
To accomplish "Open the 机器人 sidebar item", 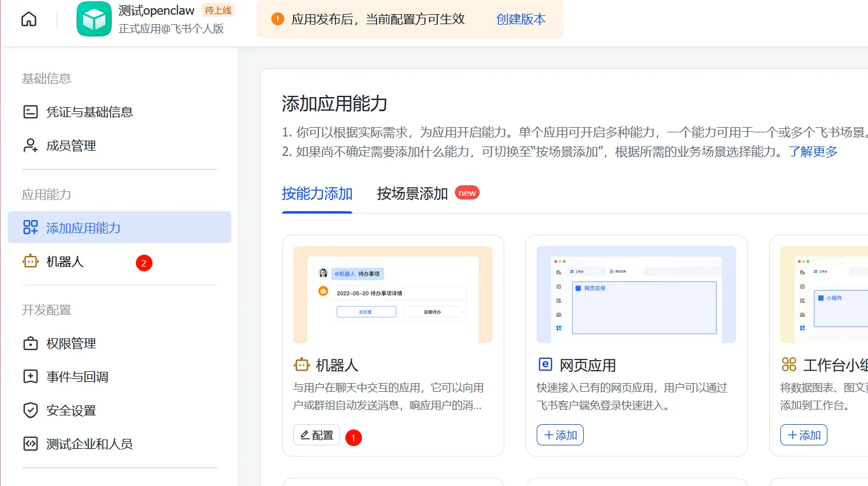I will 119,261.
